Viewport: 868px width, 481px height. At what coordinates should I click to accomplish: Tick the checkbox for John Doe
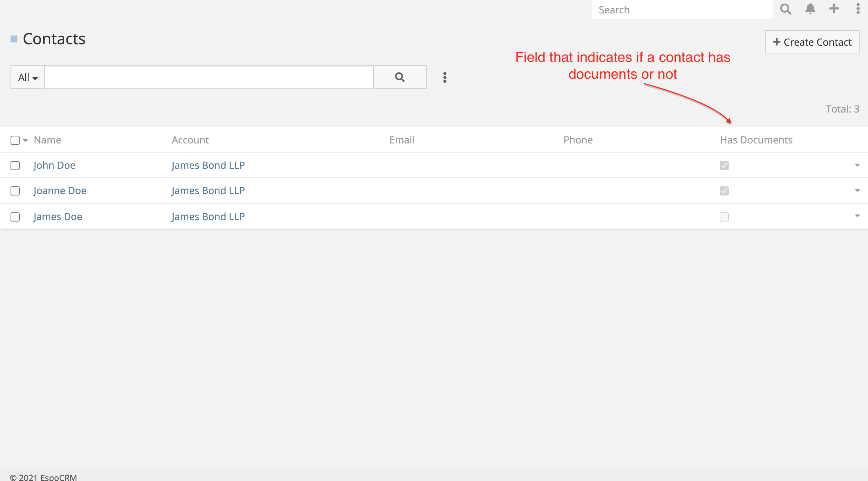coord(15,166)
